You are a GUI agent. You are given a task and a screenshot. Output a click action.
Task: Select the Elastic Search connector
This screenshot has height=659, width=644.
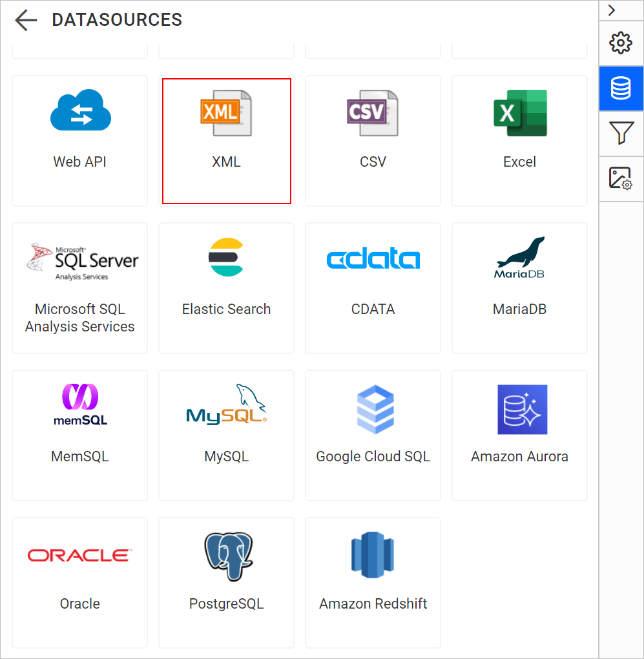227,288
